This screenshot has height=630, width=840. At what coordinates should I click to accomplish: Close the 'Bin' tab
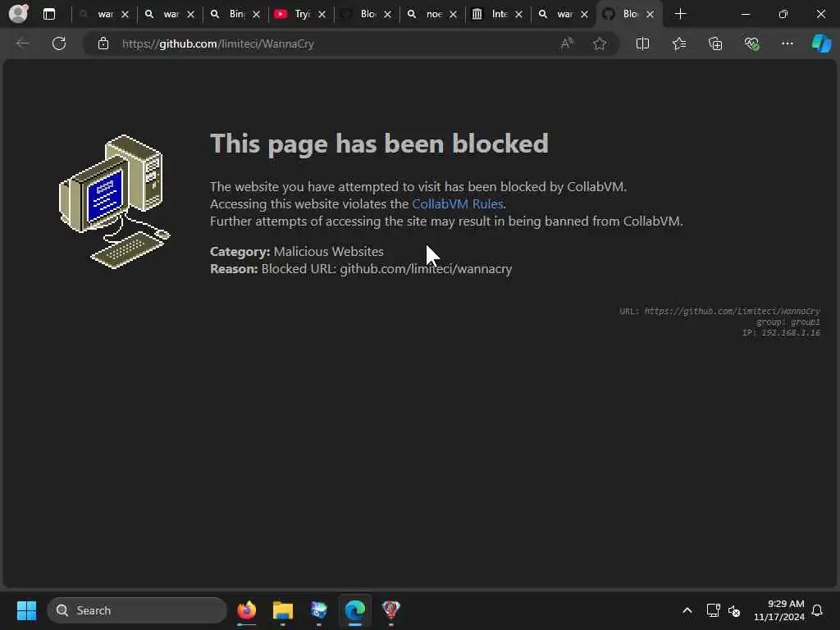coord(257,15)
